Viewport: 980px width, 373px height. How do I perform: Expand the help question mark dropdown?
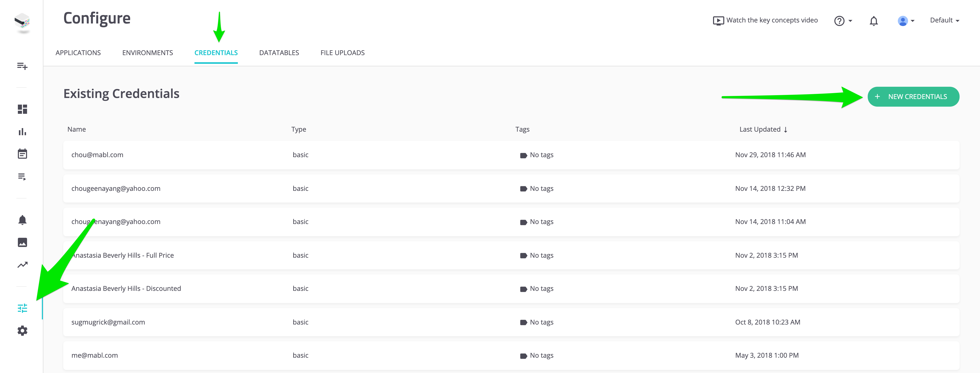click(843, 21)
